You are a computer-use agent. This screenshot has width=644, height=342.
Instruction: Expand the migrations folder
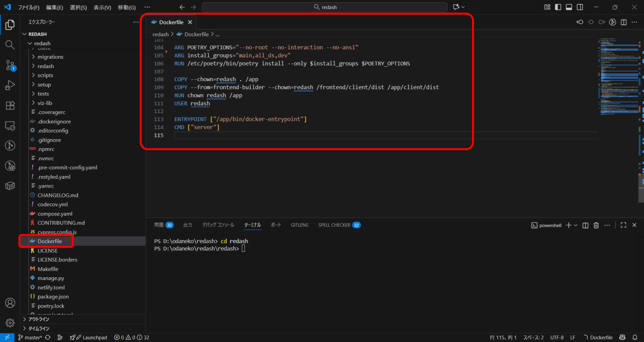coord(50,57)
